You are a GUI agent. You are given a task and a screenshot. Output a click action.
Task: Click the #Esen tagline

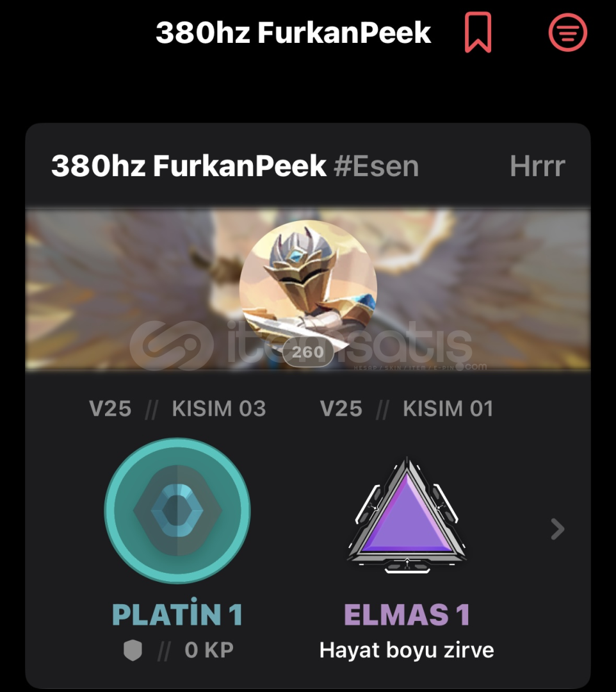click(376, 166)
